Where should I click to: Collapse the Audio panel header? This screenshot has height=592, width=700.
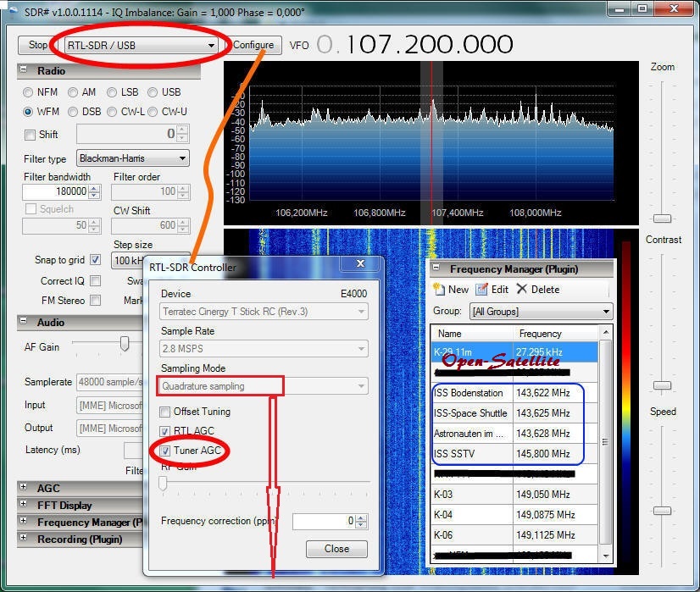coord(24,321)
